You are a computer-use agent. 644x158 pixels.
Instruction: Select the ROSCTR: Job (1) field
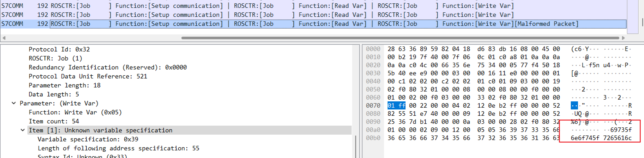click(55, 58)
